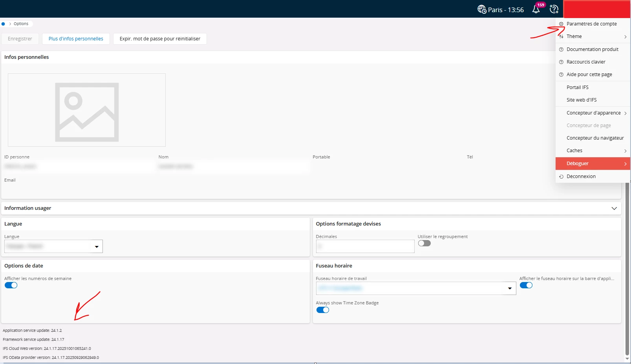This screenshot has width=631, height=364.
Task: Toggle Afficher le fuseau horaire switch
Action: (x=526, y=285)
